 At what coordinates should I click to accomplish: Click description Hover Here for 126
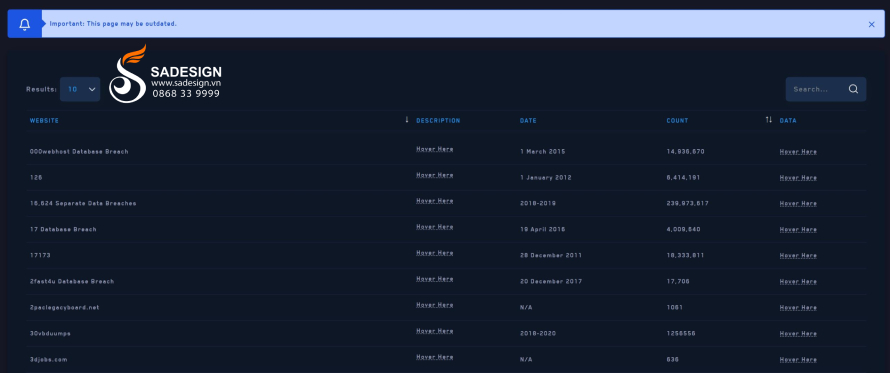click(x=435, y=175)
